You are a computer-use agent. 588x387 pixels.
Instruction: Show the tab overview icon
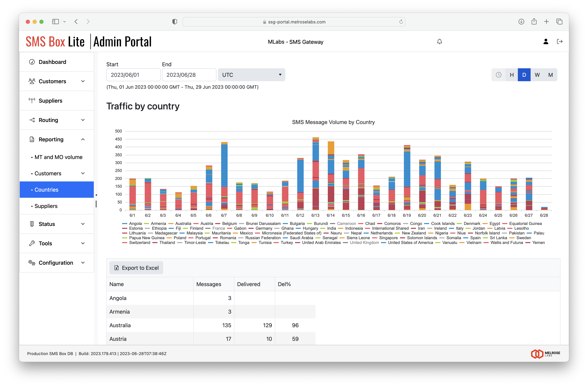[559, 22]
